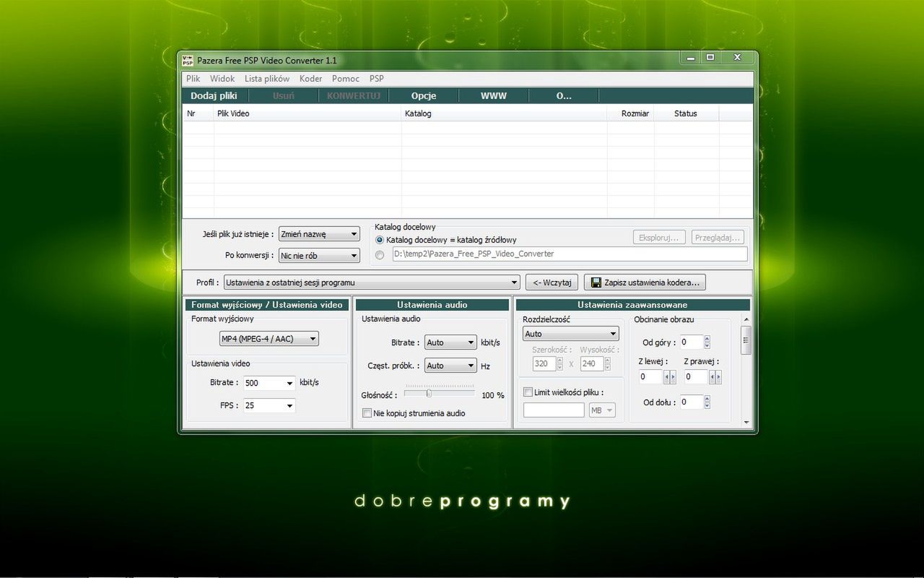Click the Z prawej spinner arrows

[715, 376]
